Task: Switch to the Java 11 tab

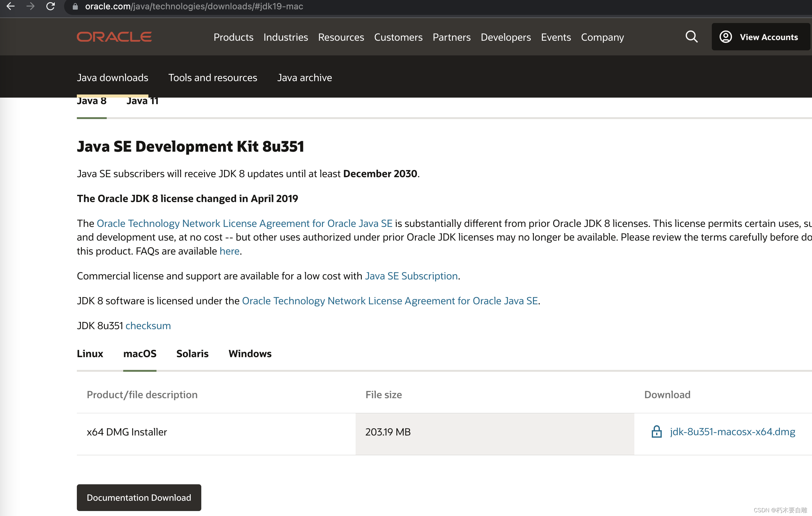Action: 142,101
